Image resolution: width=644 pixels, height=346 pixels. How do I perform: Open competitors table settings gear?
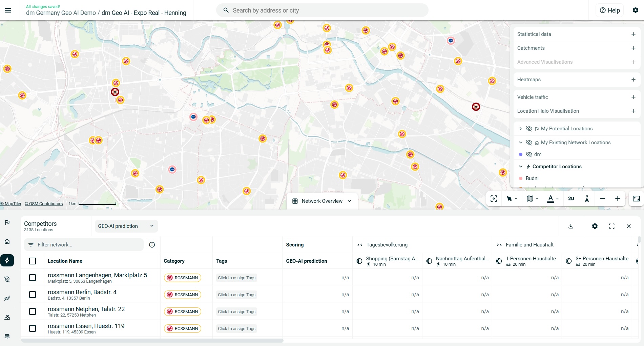click(x=595, y=226)
